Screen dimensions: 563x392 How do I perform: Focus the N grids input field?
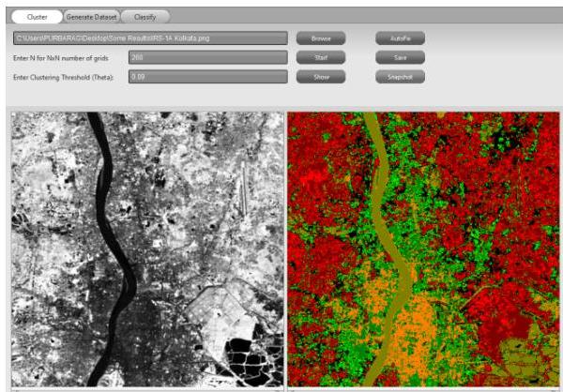click(208, 57)
